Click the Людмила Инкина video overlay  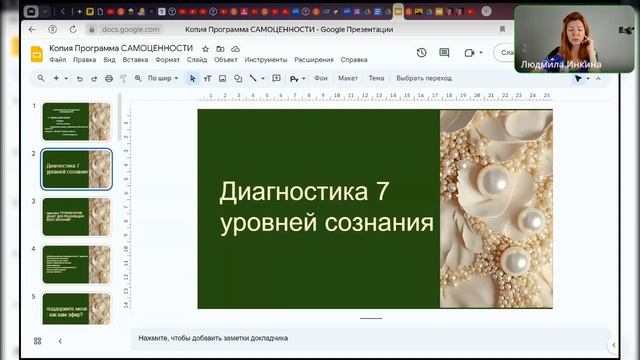[x=575, y=39]
